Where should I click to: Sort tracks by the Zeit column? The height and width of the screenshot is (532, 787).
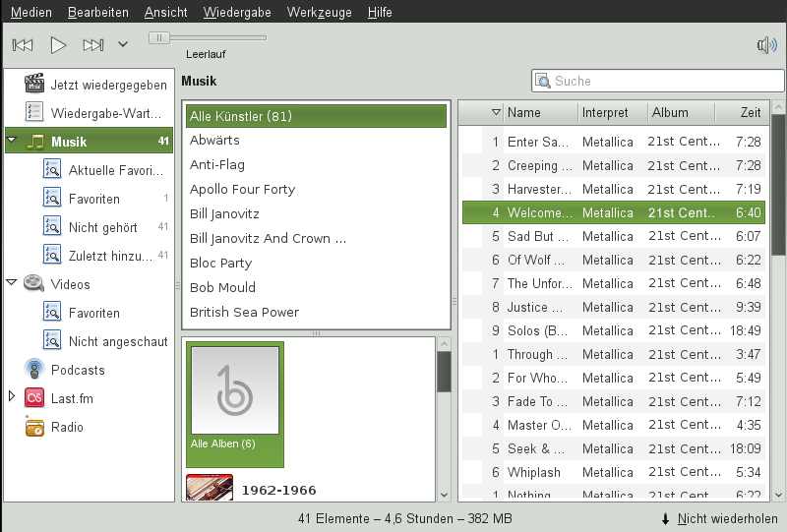[750, 112]
